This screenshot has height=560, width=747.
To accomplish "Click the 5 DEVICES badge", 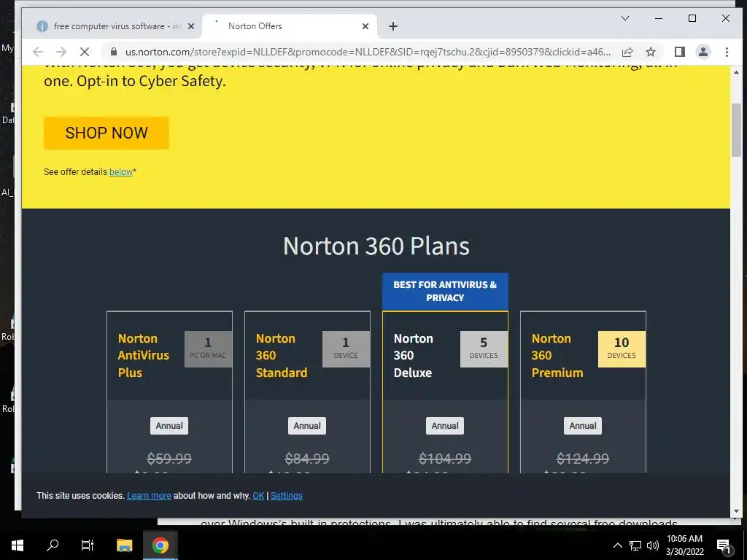I will point(484,349).
